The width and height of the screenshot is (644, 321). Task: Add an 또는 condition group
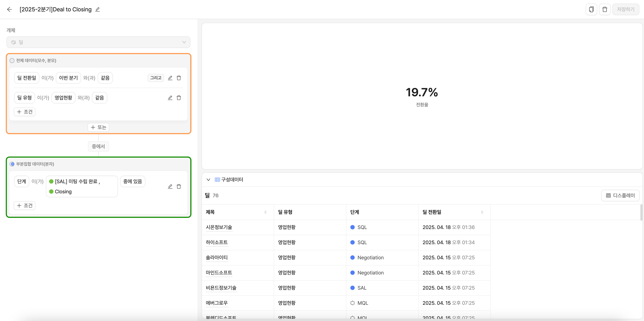[98, 127]
